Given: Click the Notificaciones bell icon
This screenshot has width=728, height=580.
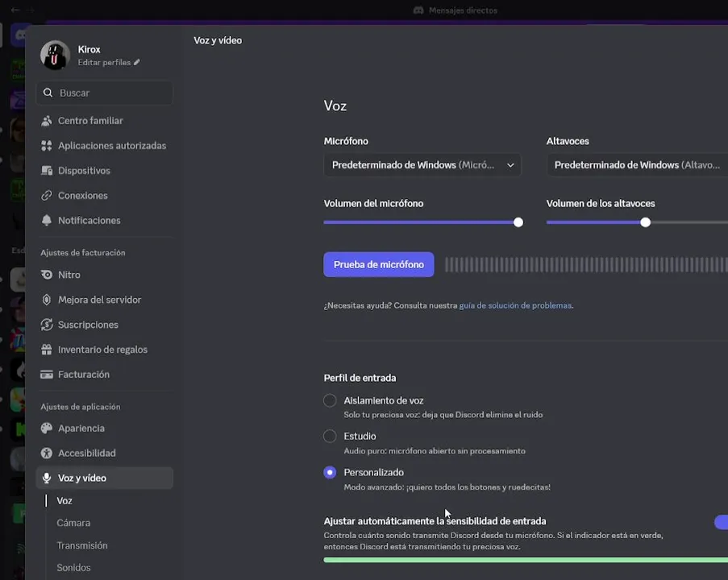Looking at the screenshot, I should point(47,221).
